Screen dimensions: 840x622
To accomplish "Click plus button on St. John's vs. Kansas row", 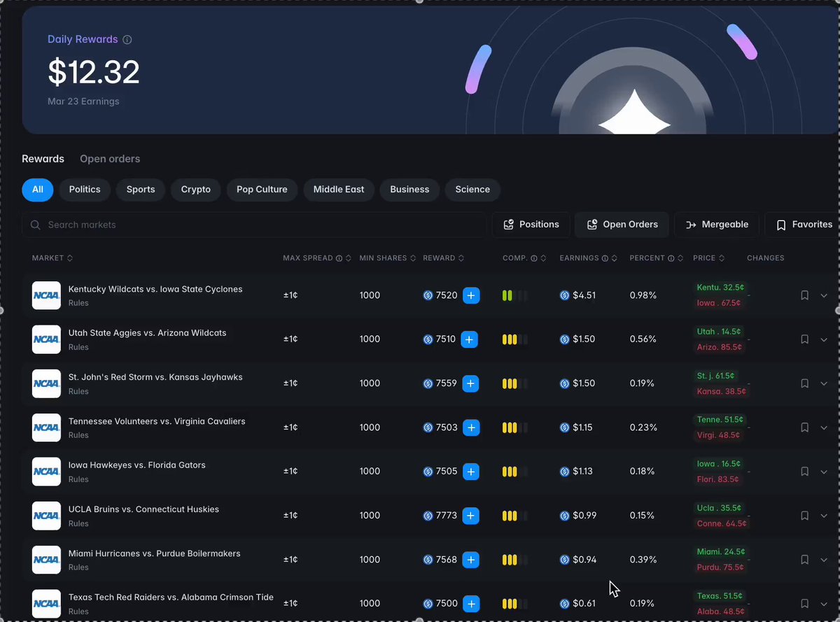I will click(x=470, y=383).
